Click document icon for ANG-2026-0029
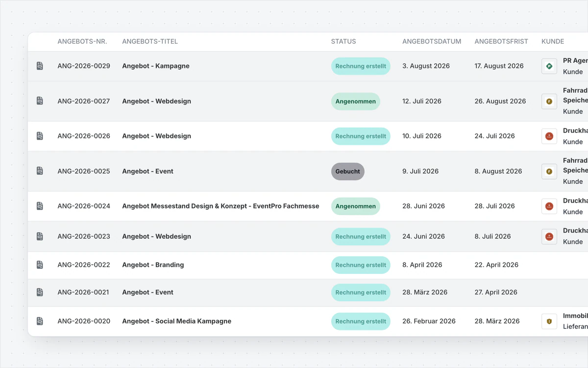 tap(40, 66)
